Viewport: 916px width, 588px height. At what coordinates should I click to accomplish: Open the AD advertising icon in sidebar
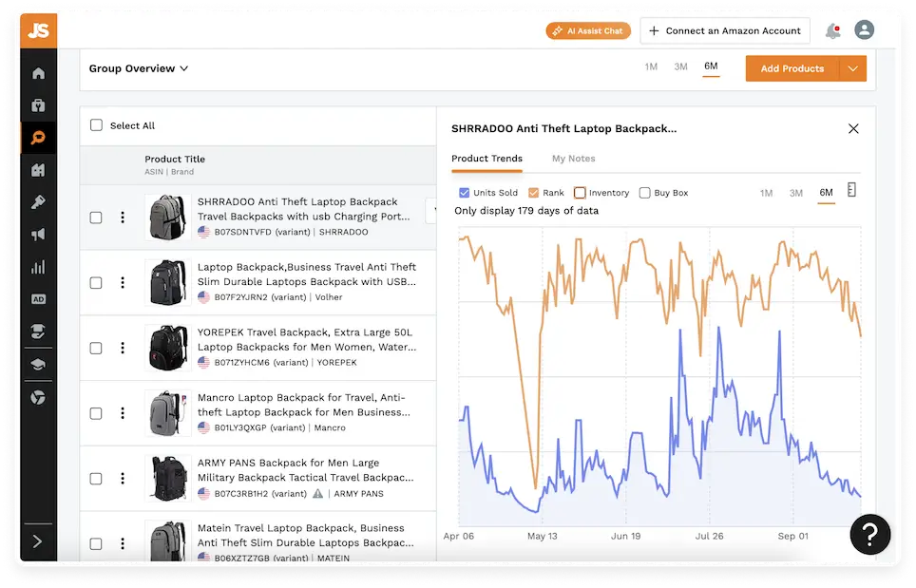pyautogui.click(x=38, y=298)
